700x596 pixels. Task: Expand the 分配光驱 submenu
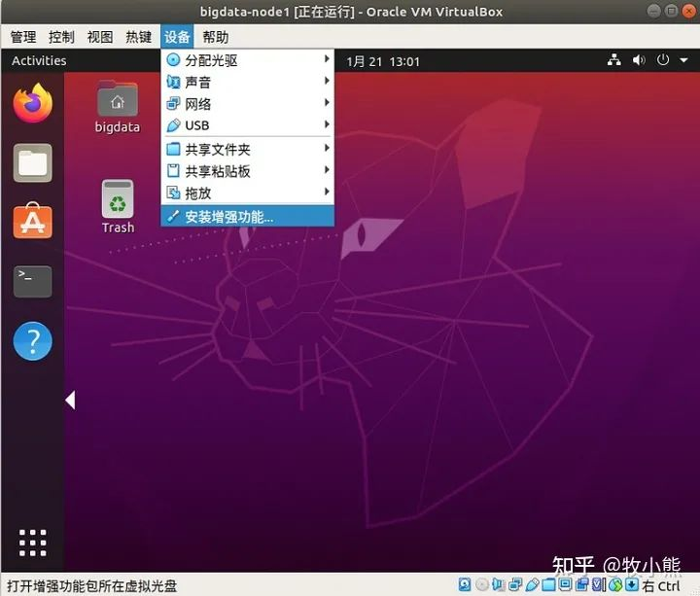[x=247, y=60]
